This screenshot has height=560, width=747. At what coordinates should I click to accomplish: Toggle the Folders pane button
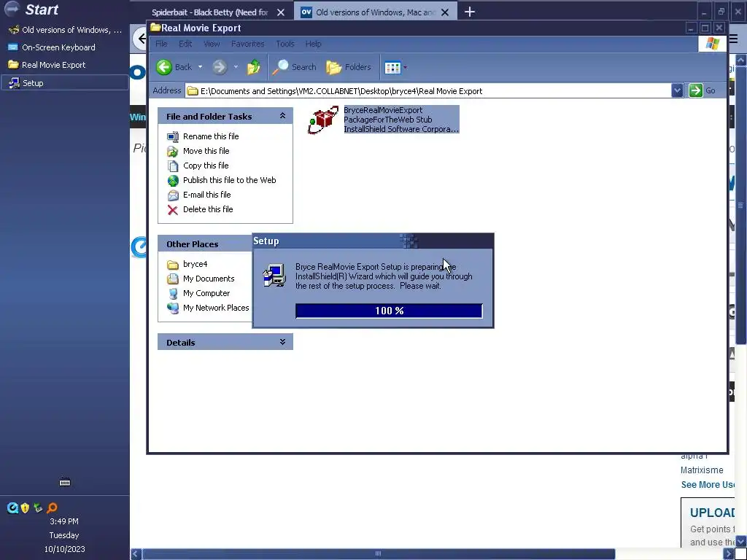coord(348,67)
